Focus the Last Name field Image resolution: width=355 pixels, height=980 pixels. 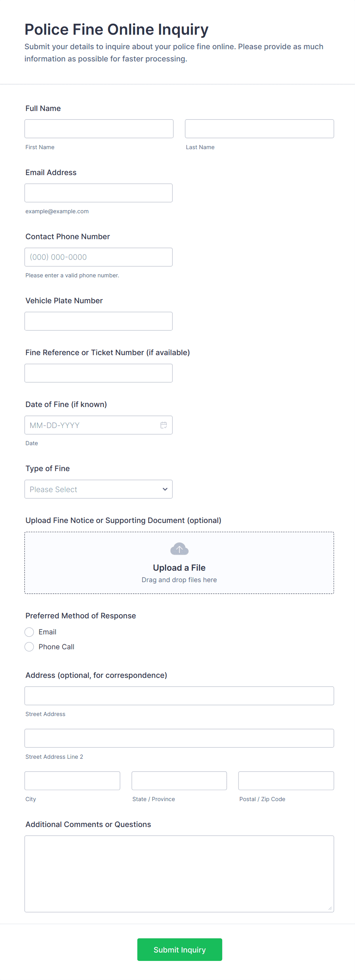pos(259,129)
